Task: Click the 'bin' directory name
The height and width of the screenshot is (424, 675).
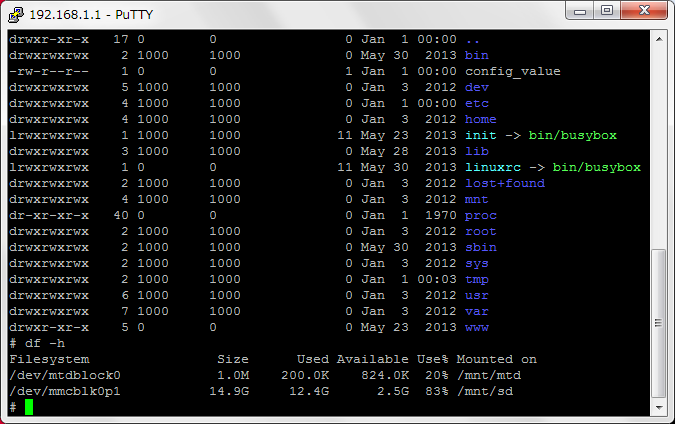Action: click(477, 56)
